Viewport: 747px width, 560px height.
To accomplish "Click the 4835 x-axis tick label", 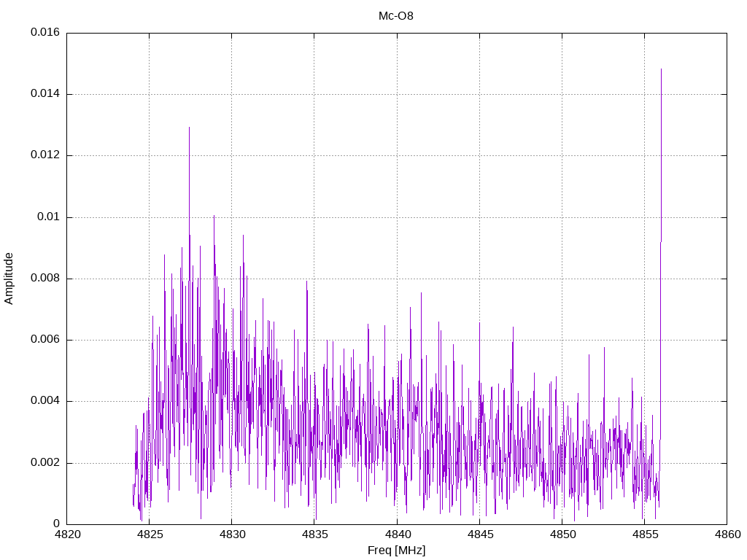I will click(314, 534).
